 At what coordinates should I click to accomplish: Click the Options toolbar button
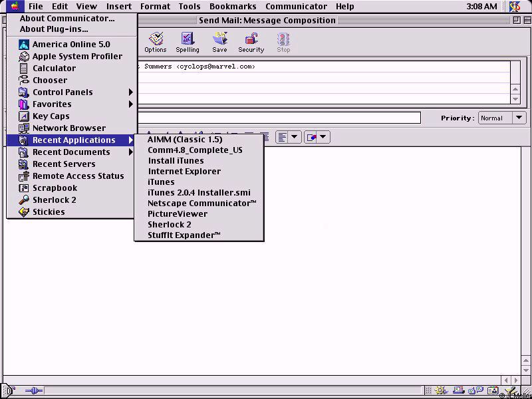156,43
